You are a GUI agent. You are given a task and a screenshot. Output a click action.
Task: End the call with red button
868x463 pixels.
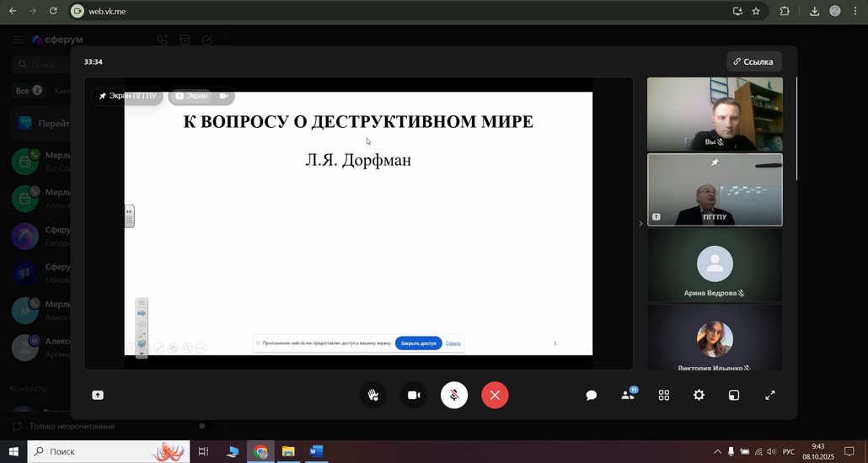click(495, 396)
